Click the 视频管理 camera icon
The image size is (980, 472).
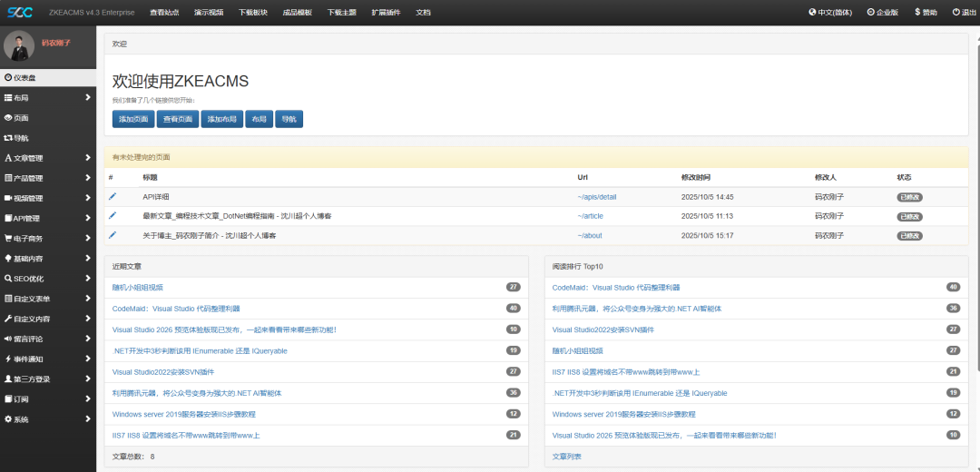(8, 198)
